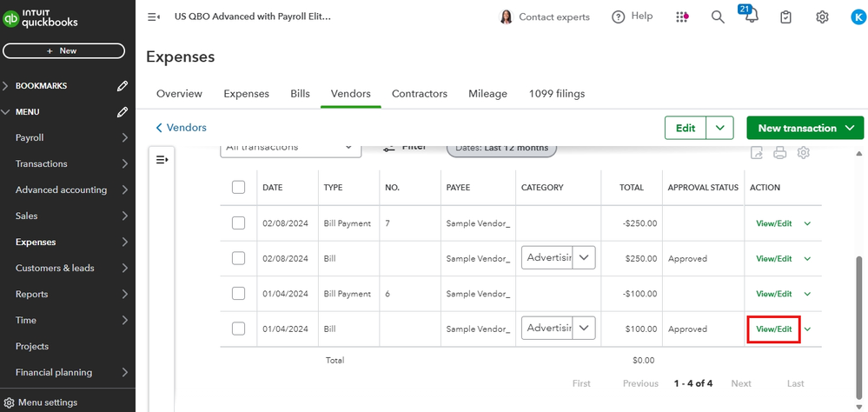Open the clipboard tasks icon
This screenshot has height=412, width=868.
pos(785,17)
